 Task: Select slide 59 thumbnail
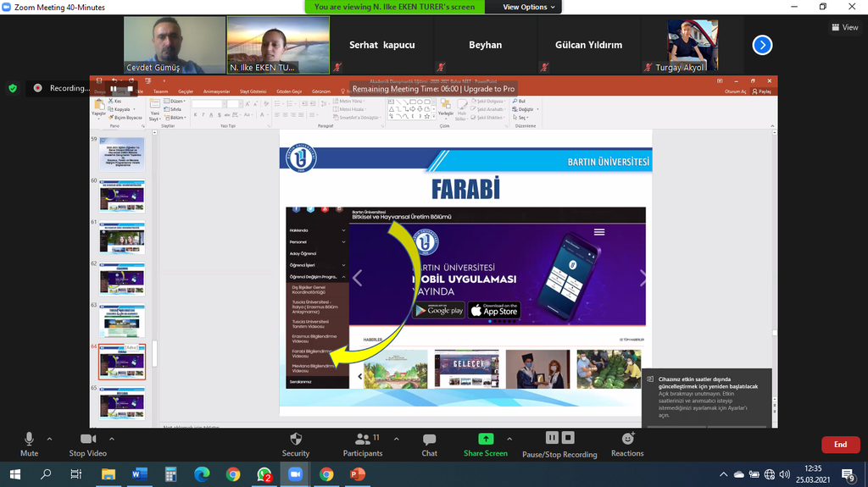pos(122,154)
